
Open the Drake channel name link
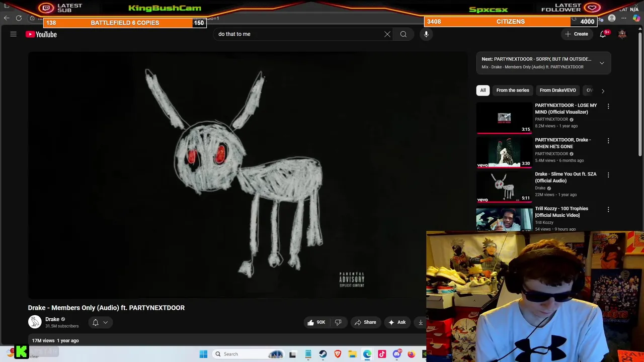(x=52, y=319)
